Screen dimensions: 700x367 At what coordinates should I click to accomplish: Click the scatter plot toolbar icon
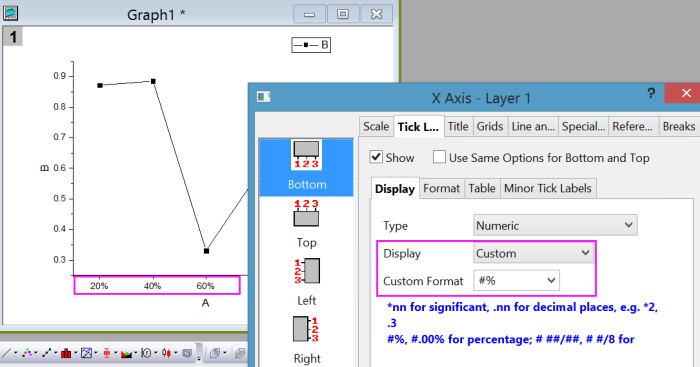coord(27,353)
